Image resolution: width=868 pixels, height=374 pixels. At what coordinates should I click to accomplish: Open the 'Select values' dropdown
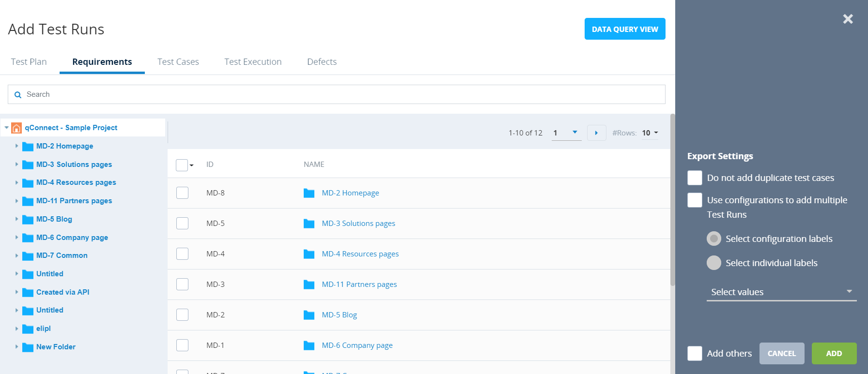tap(781, 292)
